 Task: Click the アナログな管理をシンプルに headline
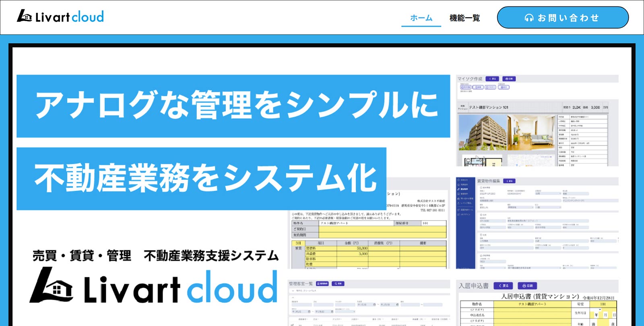[x=233, y=106]
